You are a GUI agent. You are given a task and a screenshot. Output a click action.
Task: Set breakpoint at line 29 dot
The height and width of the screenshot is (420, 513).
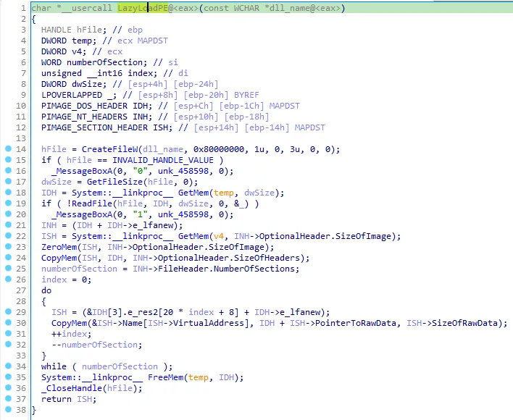point(8,312)
